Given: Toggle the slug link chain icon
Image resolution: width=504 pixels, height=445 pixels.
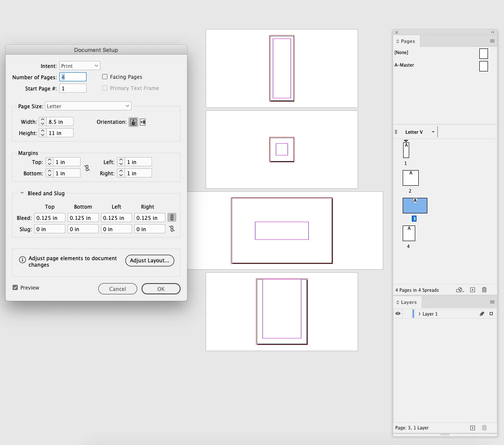Looking at the screenshot, I should coord(171,229).
